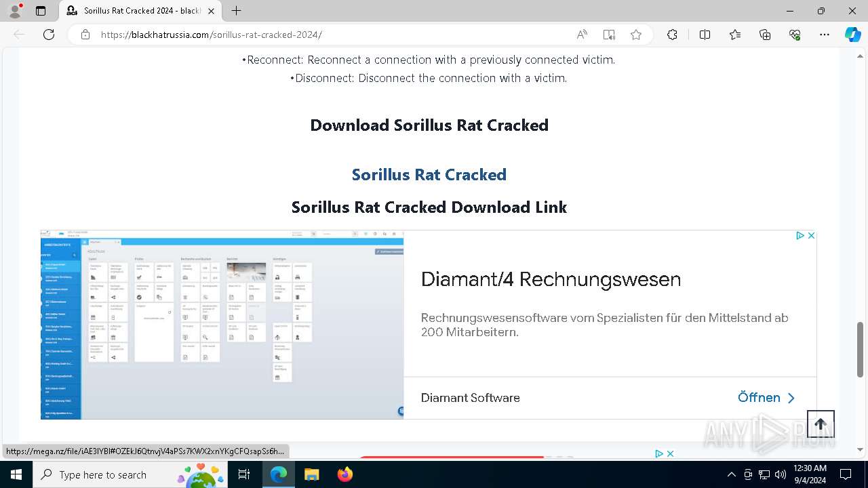Open Collections icon in toolbar

765,35
